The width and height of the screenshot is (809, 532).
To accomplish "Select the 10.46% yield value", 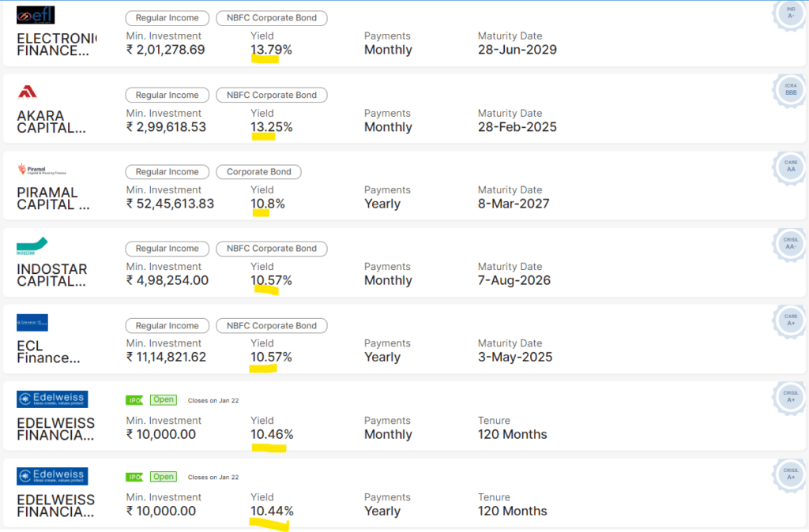I will [x=272, y=435].
